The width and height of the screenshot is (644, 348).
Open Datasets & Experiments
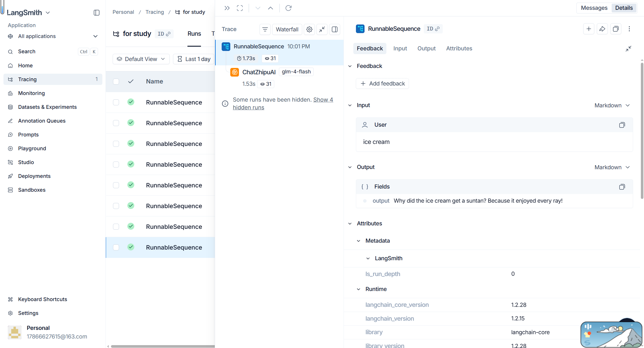(53, 107)
